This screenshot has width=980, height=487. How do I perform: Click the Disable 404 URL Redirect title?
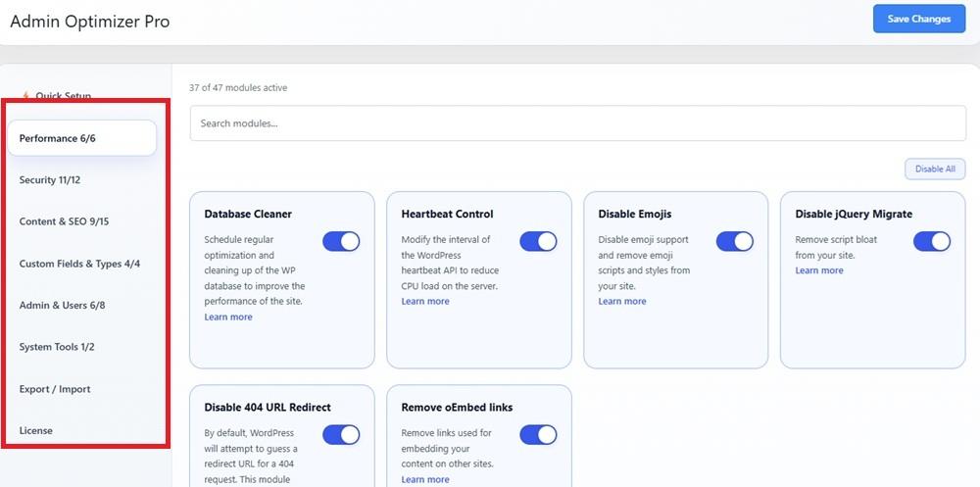tap(268, 407)
